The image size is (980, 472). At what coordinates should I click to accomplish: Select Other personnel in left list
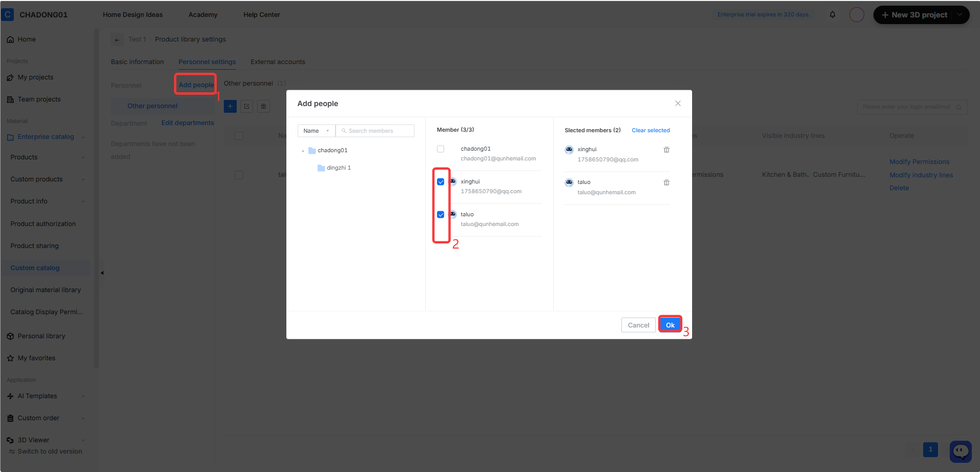152,106
